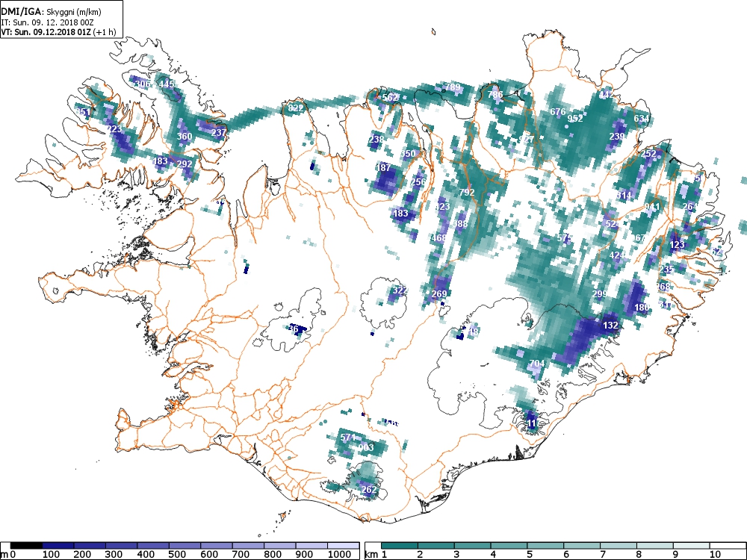
Task: Click the visibility value 292 on the map
Action: 185,164
